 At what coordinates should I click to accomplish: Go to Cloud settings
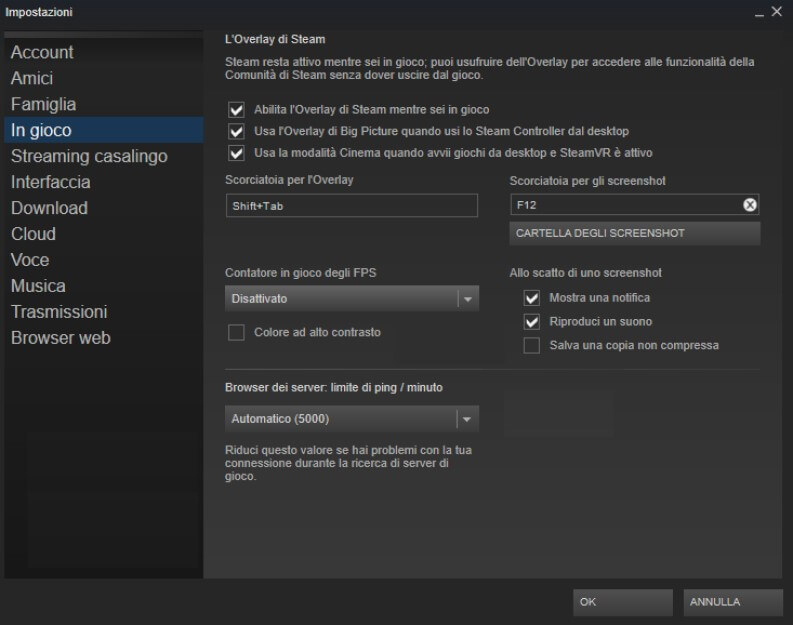pos(104,234)
